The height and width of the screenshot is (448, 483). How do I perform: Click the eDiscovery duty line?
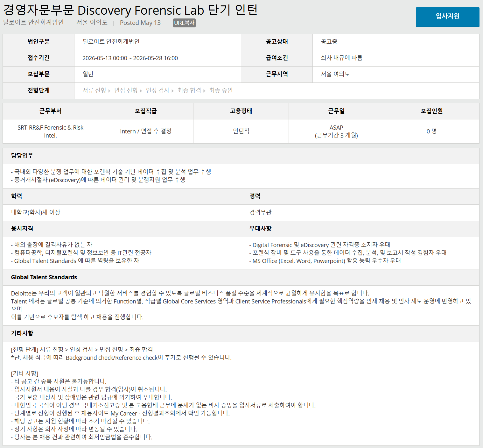click(x=98, y=180)
